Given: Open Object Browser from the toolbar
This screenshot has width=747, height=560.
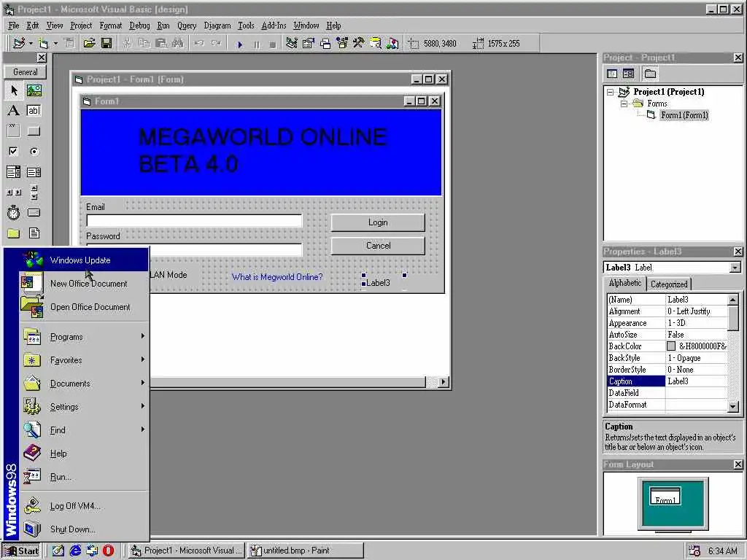Looking at the screenshot, I should [x=342, y=43].
